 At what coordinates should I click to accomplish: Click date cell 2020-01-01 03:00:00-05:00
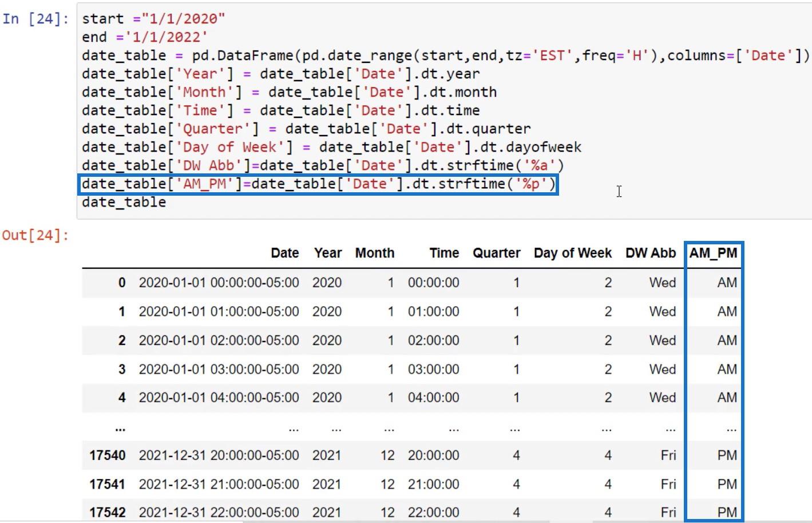[x=219, y=369]
